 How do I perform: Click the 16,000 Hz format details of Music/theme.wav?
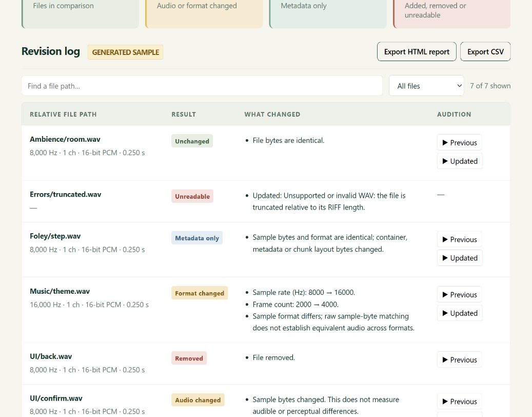click(89, 305)
